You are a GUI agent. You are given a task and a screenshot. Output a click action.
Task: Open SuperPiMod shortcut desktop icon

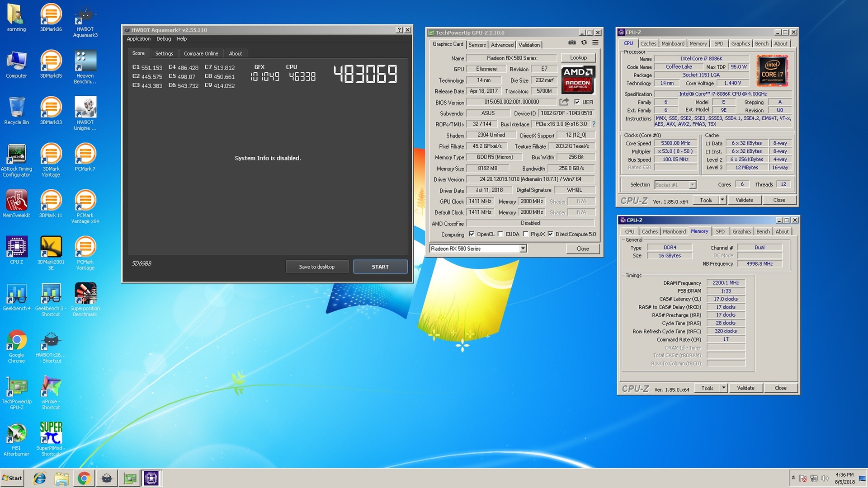click(51, 440)
